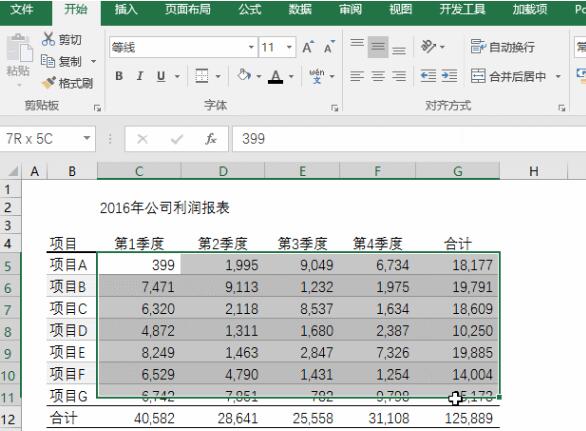This screenshot has width=586, height=431.
Task: Apply fill color paint bucket
Action: tap(244, 76)
